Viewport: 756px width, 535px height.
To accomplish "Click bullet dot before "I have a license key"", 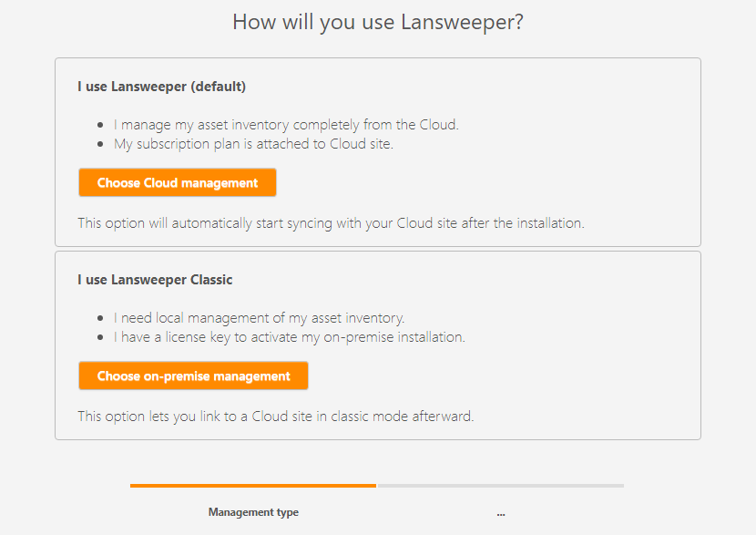I will [x=101, y=338].
